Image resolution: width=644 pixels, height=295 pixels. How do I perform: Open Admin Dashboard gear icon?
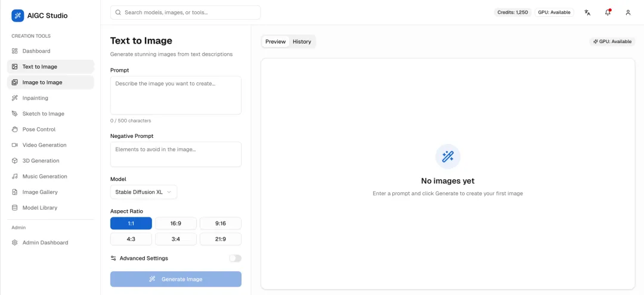15,242
